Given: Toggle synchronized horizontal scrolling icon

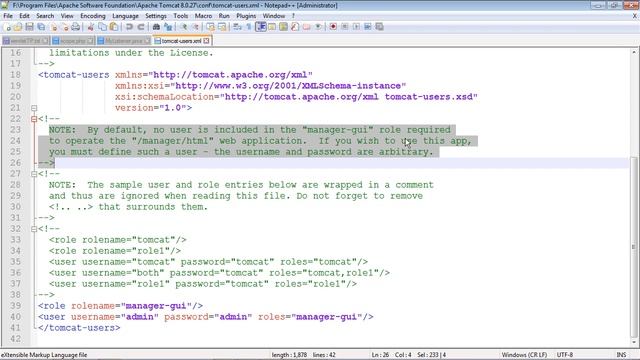Looking at the screenshot, I should click(222, 27).
